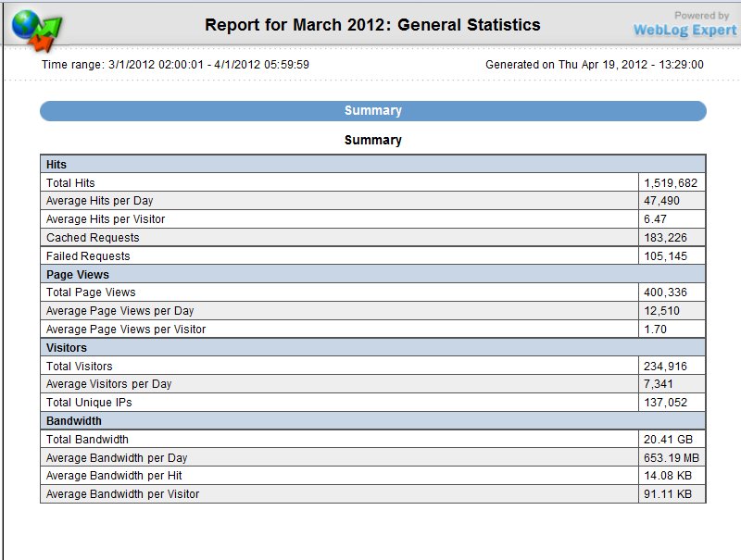Click the Average Page Views per Visitor label
741x560 pixels.
point(126,330)
